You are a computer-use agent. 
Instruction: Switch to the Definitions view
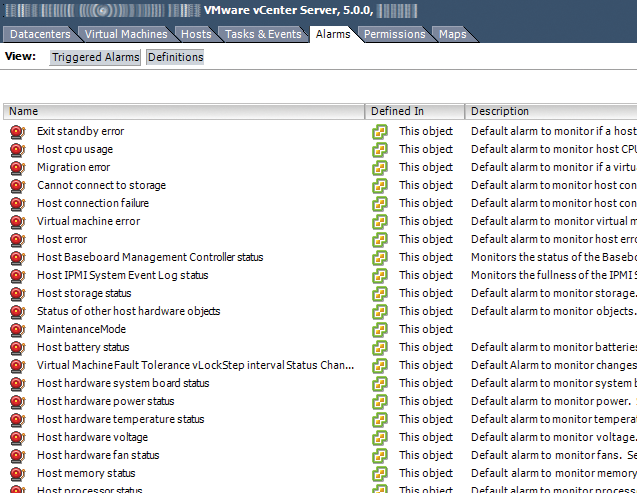tap(176, 57)
